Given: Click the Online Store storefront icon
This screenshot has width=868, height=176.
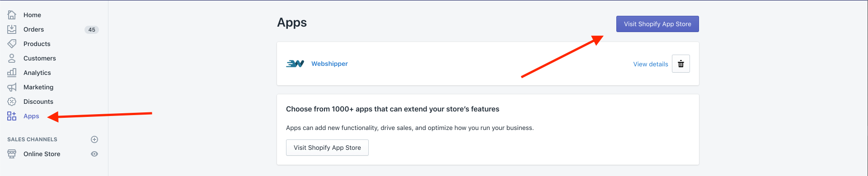Looking at the screenshot, I should click(x=12, y=154).
